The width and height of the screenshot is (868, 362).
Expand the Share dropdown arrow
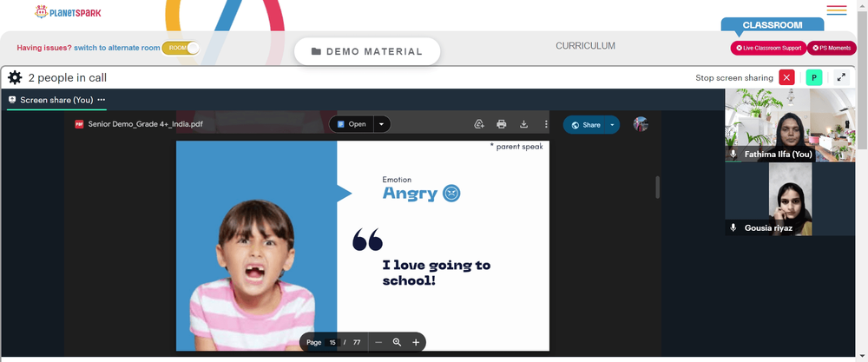[x=612, y=125]
